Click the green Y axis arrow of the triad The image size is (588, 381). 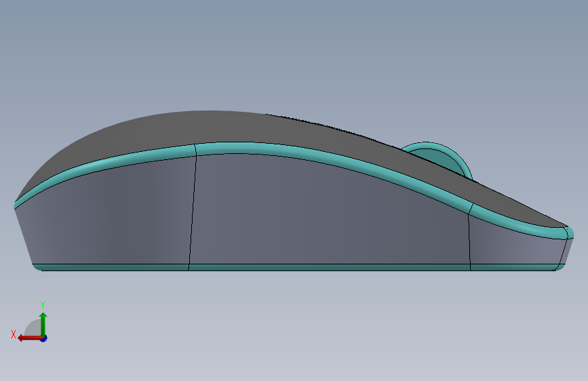43,324
